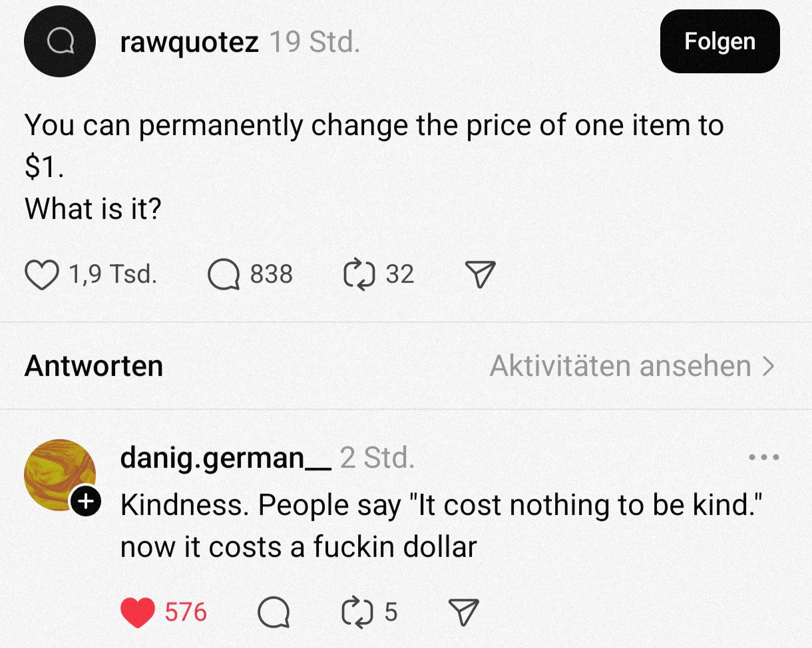Open Aktivitäten ansehen
This screenshot has height=648, width=812.
632,366
